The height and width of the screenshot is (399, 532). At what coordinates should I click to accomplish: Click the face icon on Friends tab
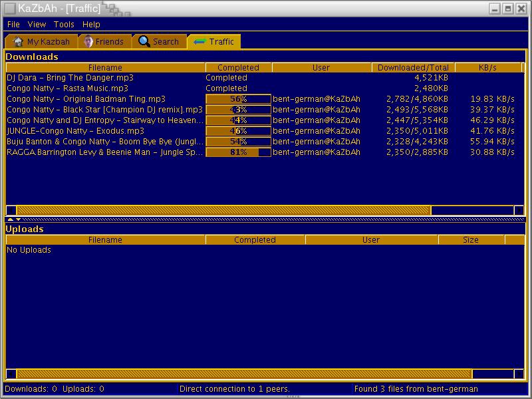[x=88, y=42]
